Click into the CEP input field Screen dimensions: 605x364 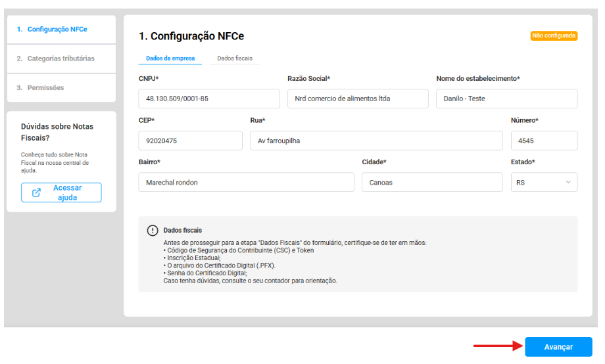pyautogui.click(x=190, y=141)
